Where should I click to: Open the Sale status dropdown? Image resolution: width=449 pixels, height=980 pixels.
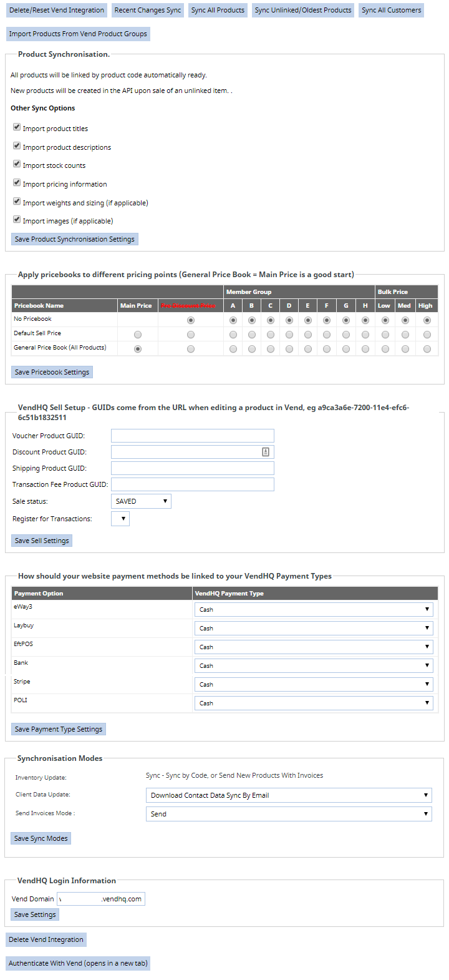(x=141, y=501)
